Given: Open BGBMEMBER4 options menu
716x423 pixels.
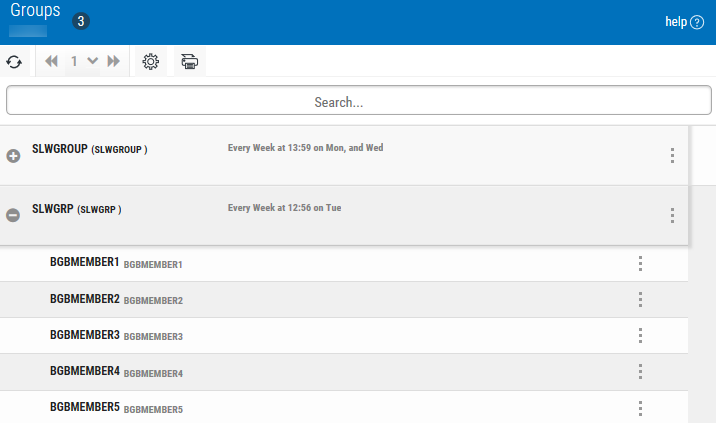Looking at the screenshot, I should coord(640,372).
